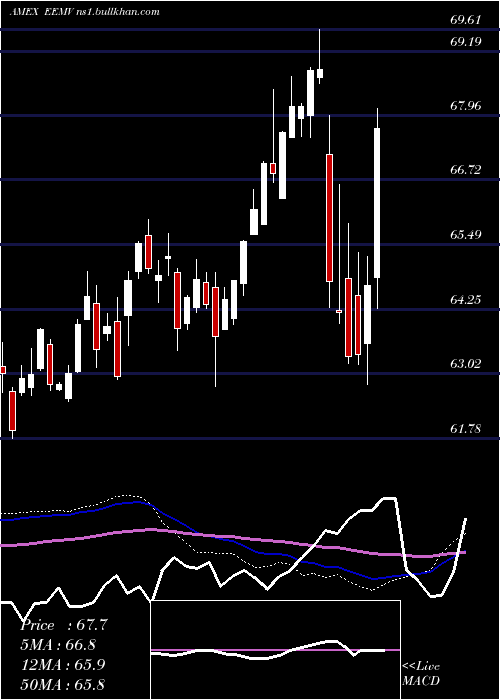Click the 69.19 price level label
The image size is (500, 700).
point(466,42)
